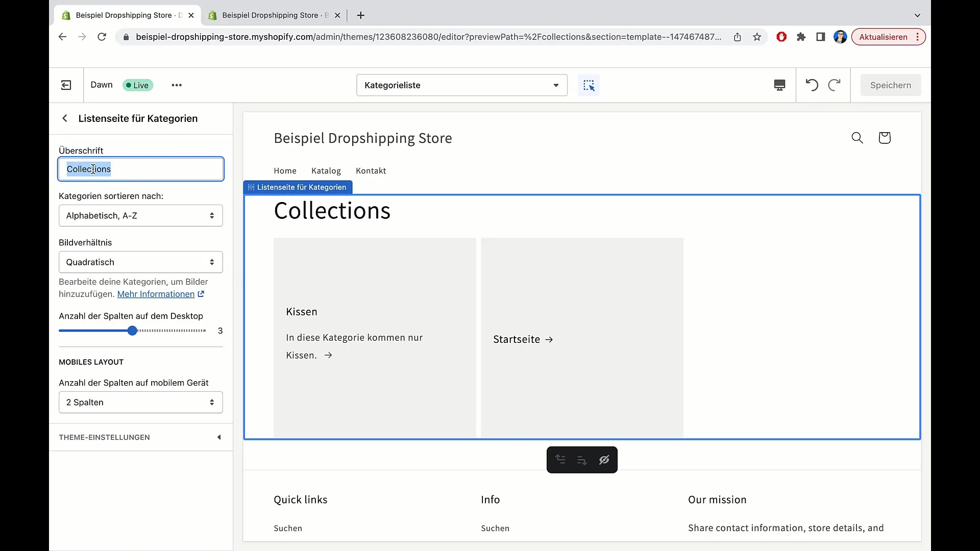Viewport: 980px width, 551px height.
Task: Click the browser back arrow
Action: [x=62, y=37]
